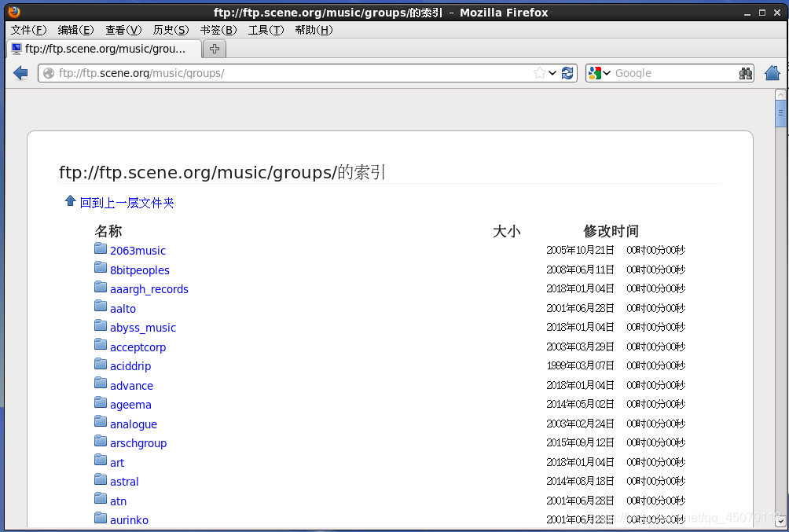
Task: Click folder icon beside aalto
Action: (x=101, y=306)
